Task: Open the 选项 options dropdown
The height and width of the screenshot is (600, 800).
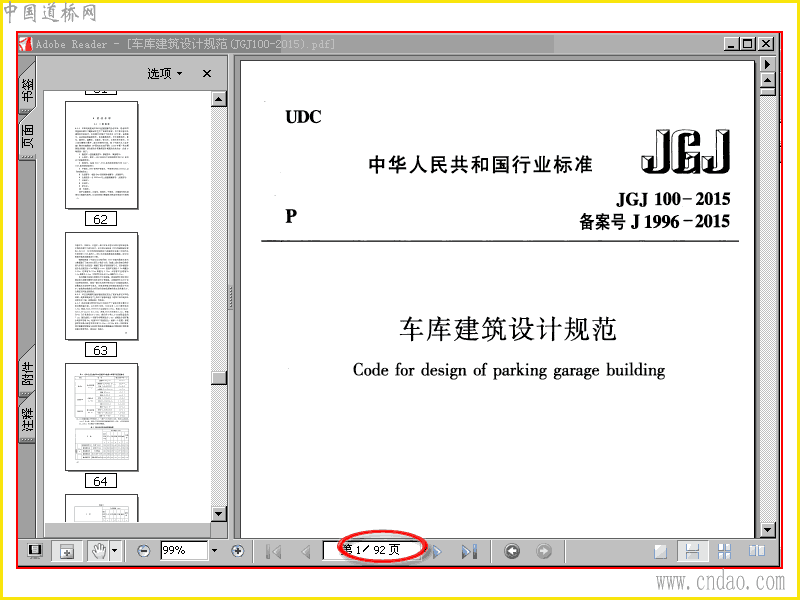Action: 165,73
